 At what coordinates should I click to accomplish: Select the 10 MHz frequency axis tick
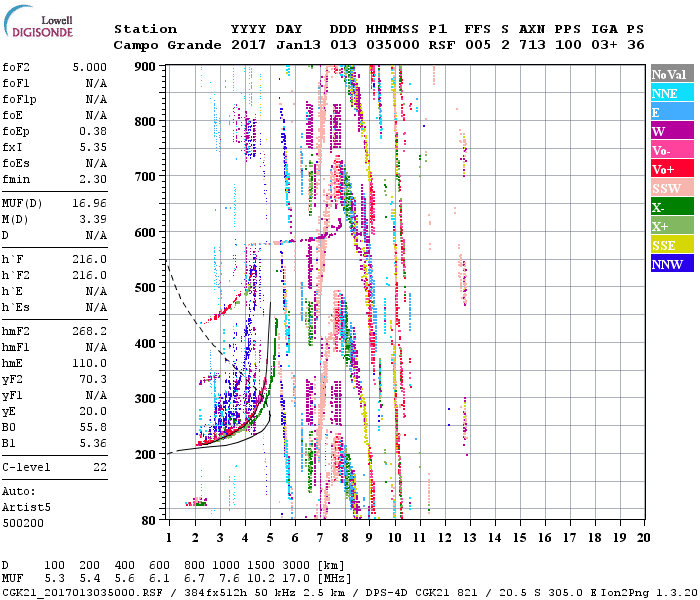tap(395, 538)
